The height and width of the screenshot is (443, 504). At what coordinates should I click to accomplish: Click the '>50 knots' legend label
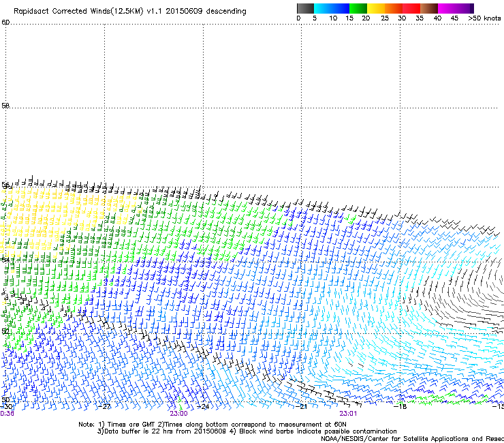[x=484, y=18]
